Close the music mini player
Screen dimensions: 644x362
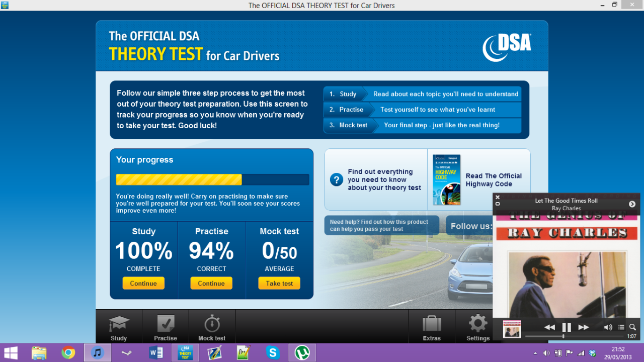point(498,197)
